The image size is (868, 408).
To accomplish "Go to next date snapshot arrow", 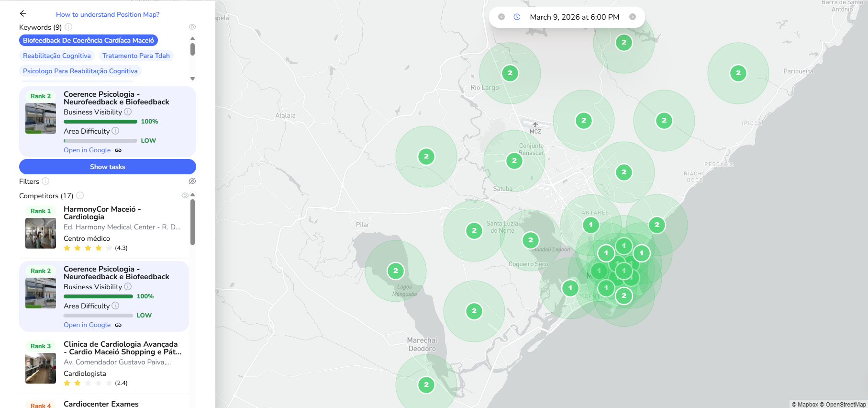I will click(x=633, y=17).
